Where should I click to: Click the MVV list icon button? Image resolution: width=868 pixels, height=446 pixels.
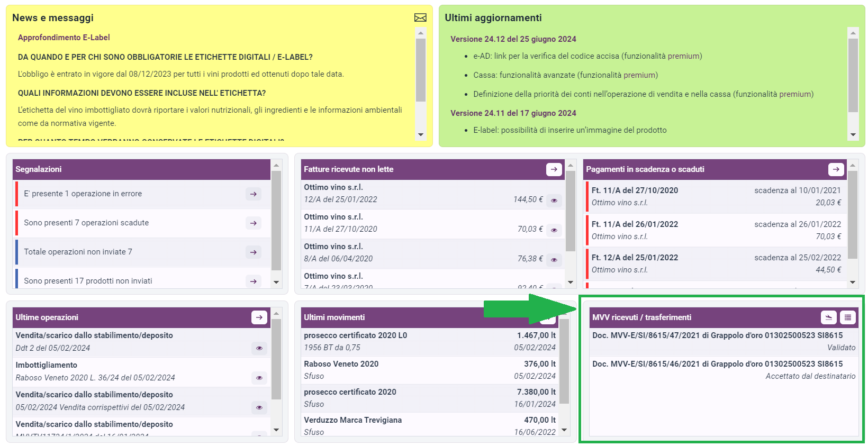point(848,317)
